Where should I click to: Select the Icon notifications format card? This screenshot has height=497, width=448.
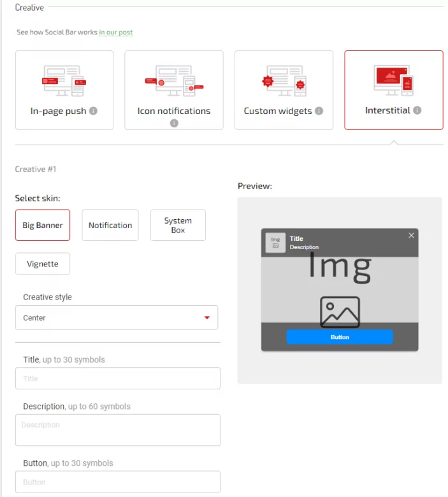point(174,90)
